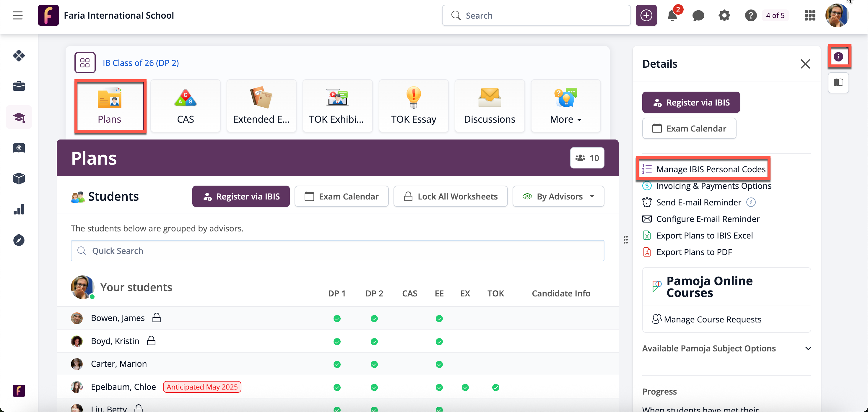This screenshot has height=412, width=868.
Task: Click the purple quick-add plus icon
Action: pyautogui.click(x=646, y=15)
